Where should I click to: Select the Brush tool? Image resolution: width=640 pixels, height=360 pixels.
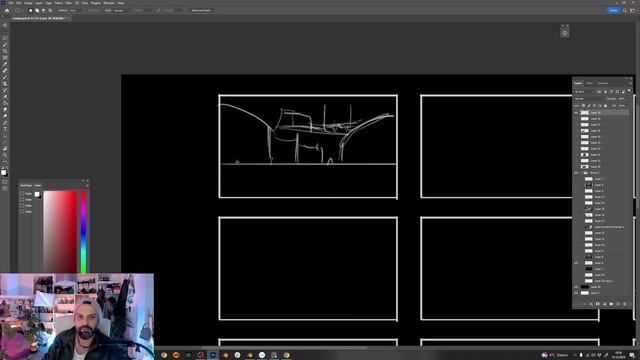coord(5,77)
